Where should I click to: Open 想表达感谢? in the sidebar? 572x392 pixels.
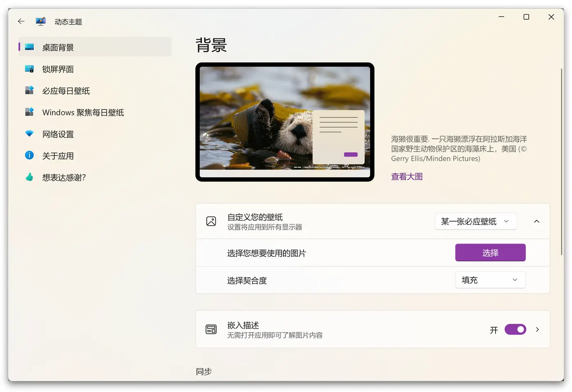95,177
